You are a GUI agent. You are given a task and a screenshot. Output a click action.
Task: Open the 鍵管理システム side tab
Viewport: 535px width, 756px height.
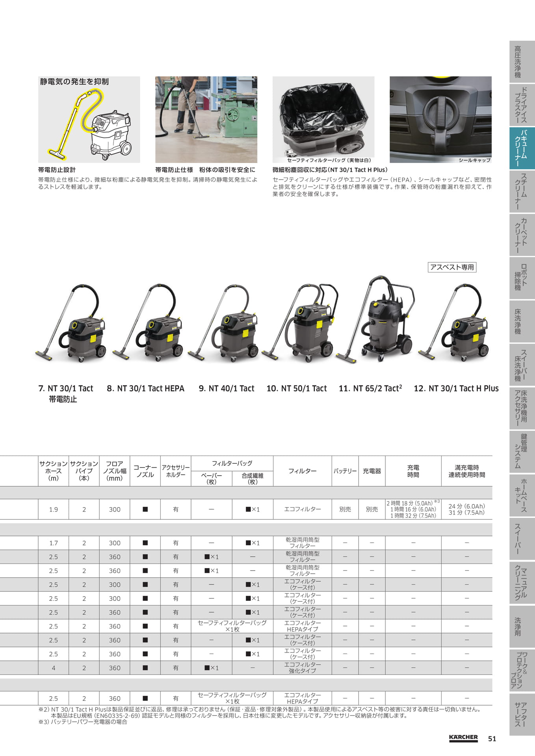click(x=522, y=452)
